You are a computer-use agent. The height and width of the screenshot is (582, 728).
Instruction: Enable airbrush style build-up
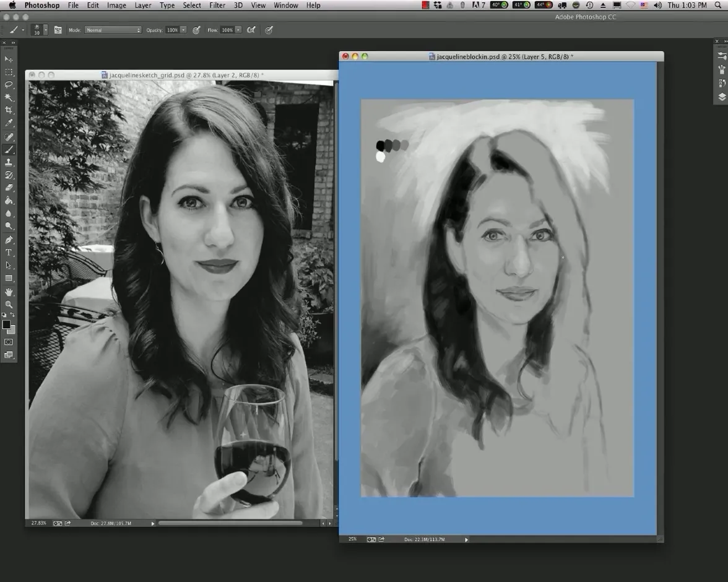[251, 30]
